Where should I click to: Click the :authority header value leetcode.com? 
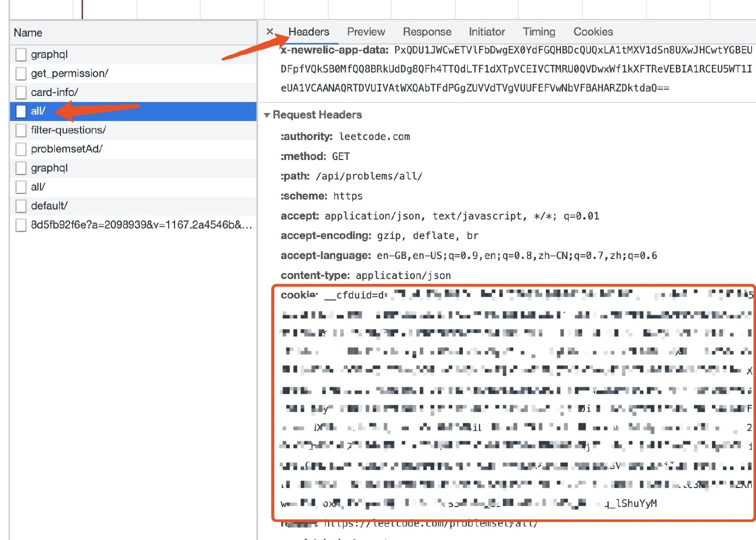(x=374, y=136)
